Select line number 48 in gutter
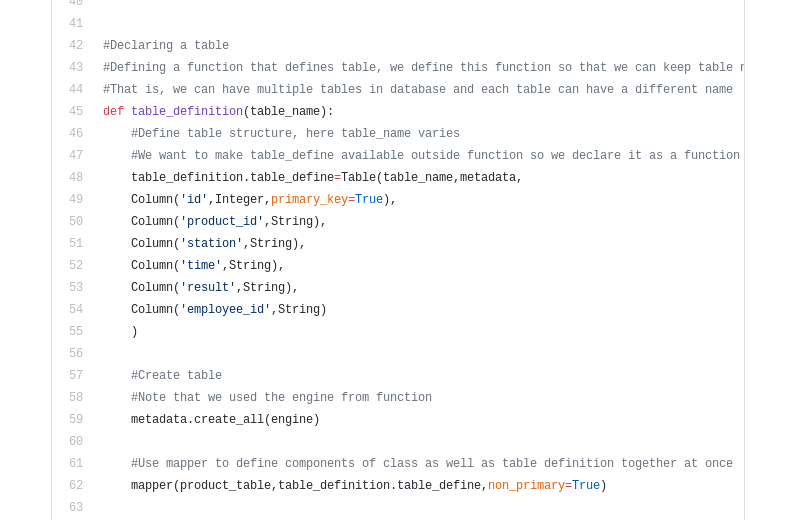The height and width of the screenshot is (520, 806). coord(76,177)
